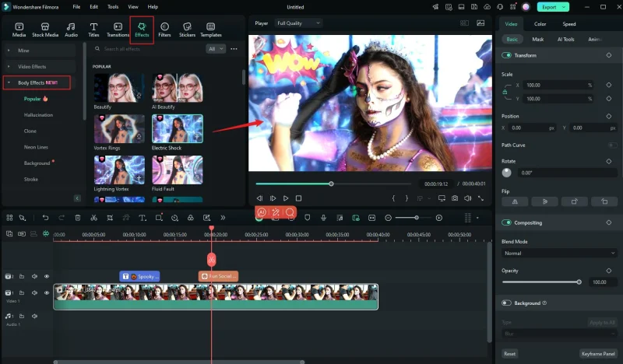Enable the Path Curve toggle
The width and height of the screenshot is (623, 364).
[x=611, y=145]
